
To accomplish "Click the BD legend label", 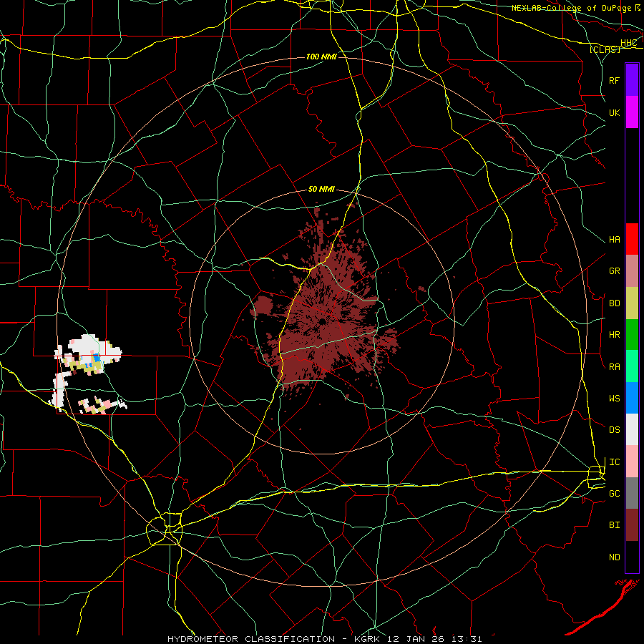I will (x=614, y=303).
